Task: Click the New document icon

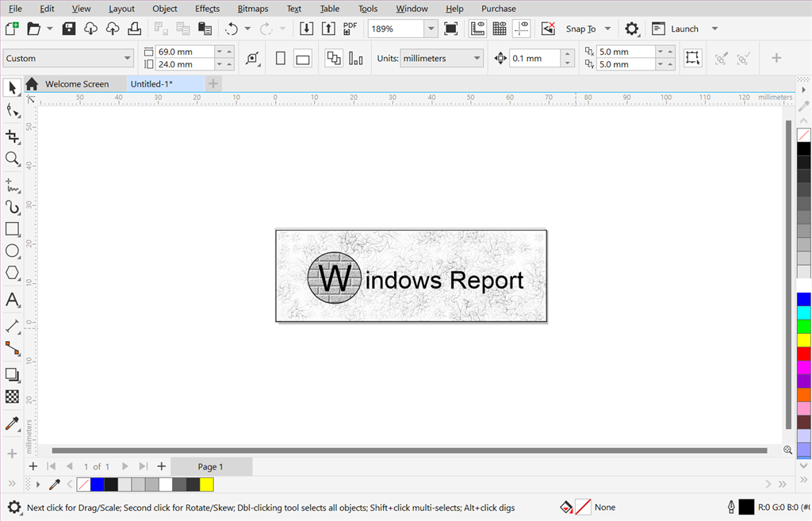Action: tap(11, 29)
